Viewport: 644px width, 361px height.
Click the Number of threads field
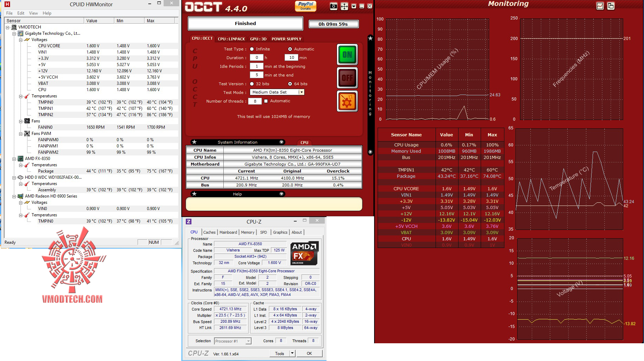pos(255,101)
